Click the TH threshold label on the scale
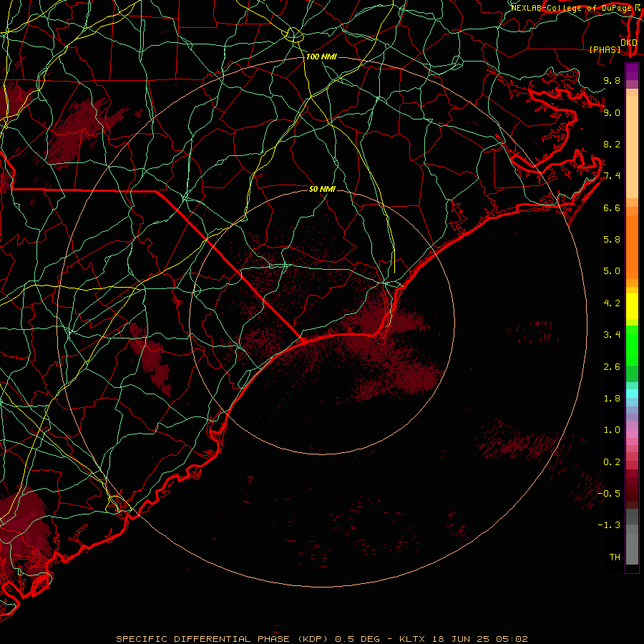The height and width of the screenshot is (644, 644). pyautogui.click(x=615, y=557)
